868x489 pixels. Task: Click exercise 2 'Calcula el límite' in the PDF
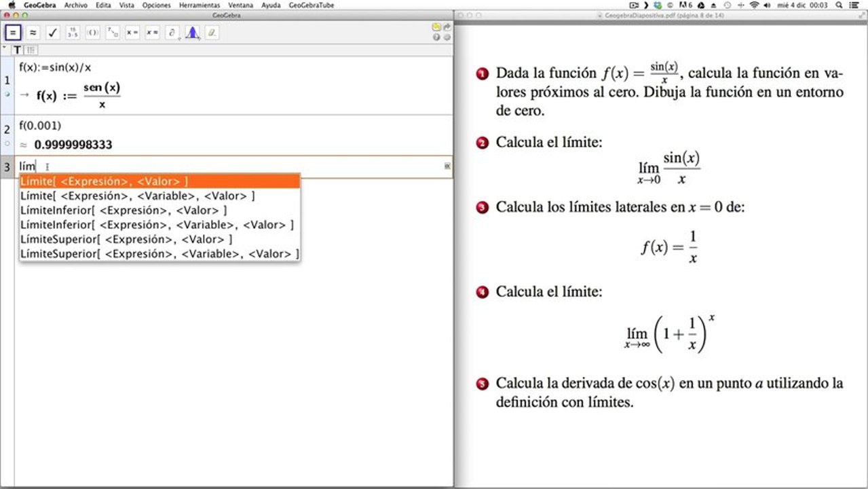tap(548, 143)
